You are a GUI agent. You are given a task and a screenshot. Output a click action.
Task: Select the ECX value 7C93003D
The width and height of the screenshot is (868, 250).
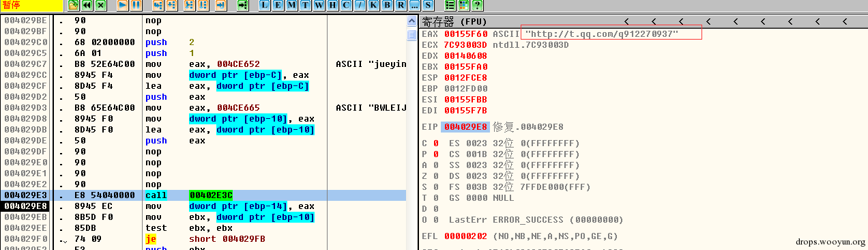pyautogui.click(x=466, y=44)
